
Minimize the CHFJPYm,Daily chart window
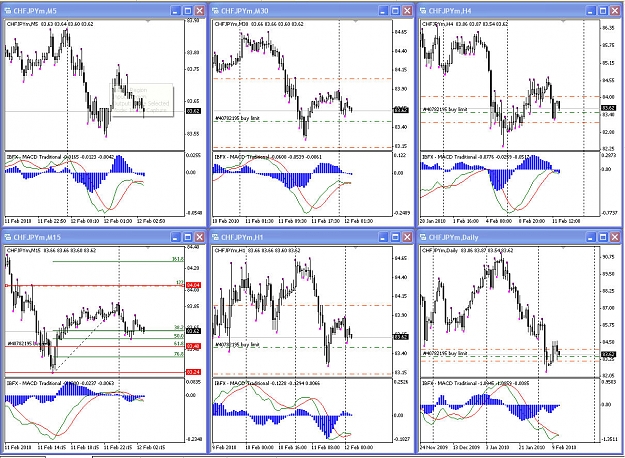(591, 237)
